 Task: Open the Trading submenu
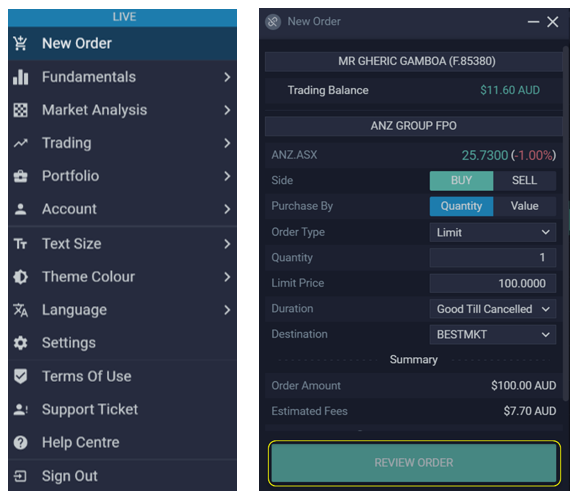tap(122, 143)
